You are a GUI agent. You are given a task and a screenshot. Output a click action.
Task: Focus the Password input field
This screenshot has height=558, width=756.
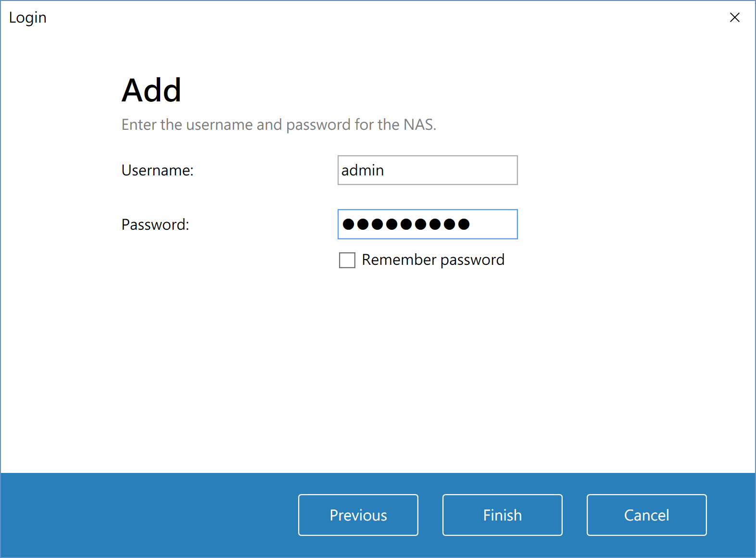tap(428, 224)
